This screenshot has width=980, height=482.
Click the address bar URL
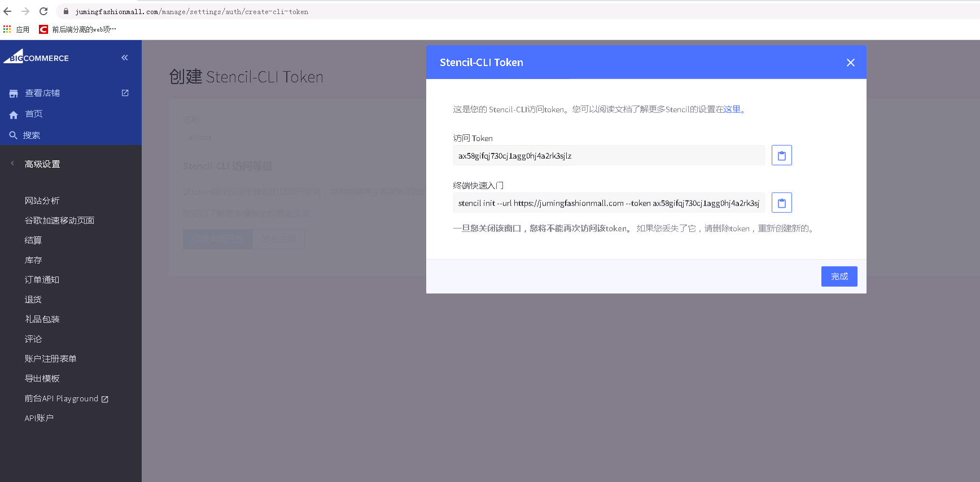(192, 12)
